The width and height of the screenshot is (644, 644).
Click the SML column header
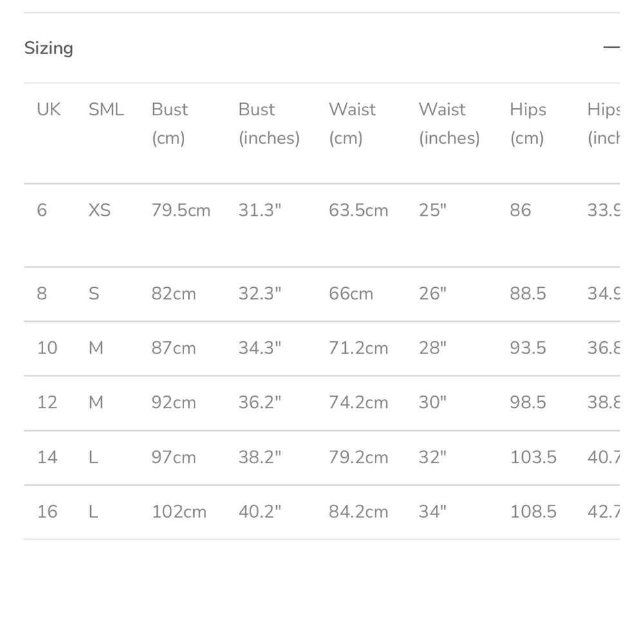[x=106, y=109]
